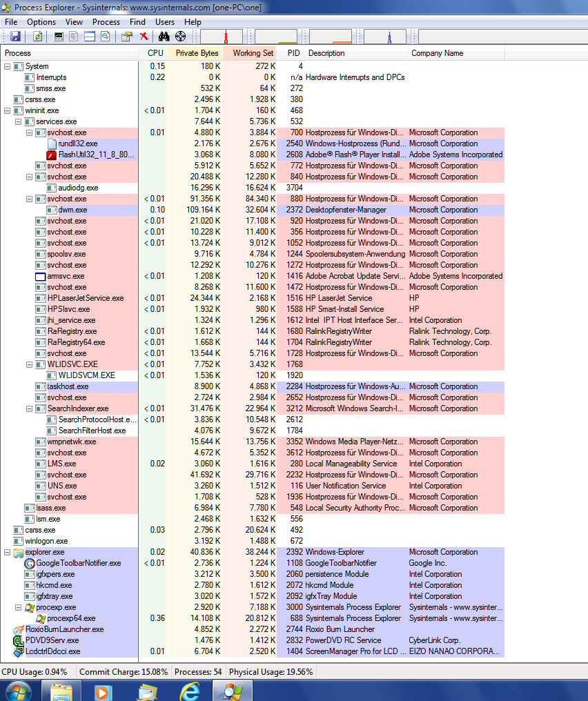Collapse the svchost.exe PID 840 node
This screenshot has width=588, height=701.
(30, 177)
